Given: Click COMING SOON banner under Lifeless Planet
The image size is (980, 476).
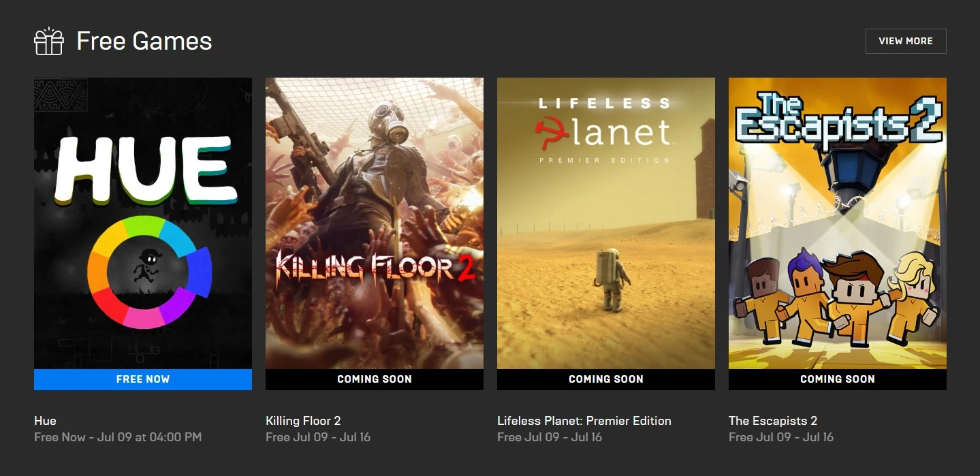Looking at the screenshot, I should pyautogui.click(x=606, y=379).
